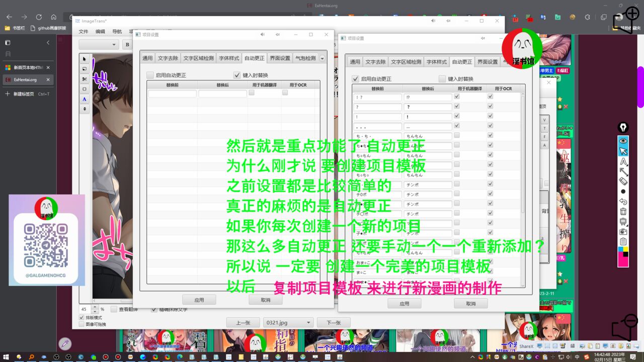Viewport: 644px width, 362px height.
Task: Open the font dropdown in ImageTrans toolbar
Action: (x=99, y=45)
